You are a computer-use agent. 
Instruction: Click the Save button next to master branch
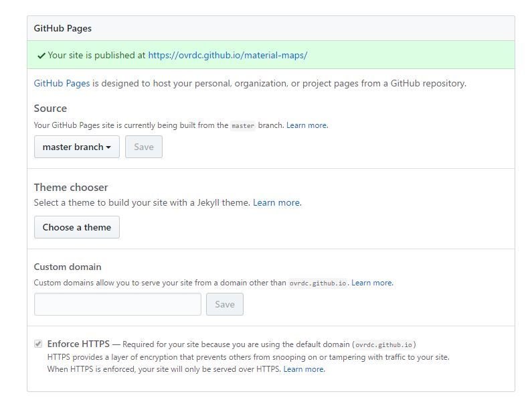pyautogui.click(x=143, y=147)
